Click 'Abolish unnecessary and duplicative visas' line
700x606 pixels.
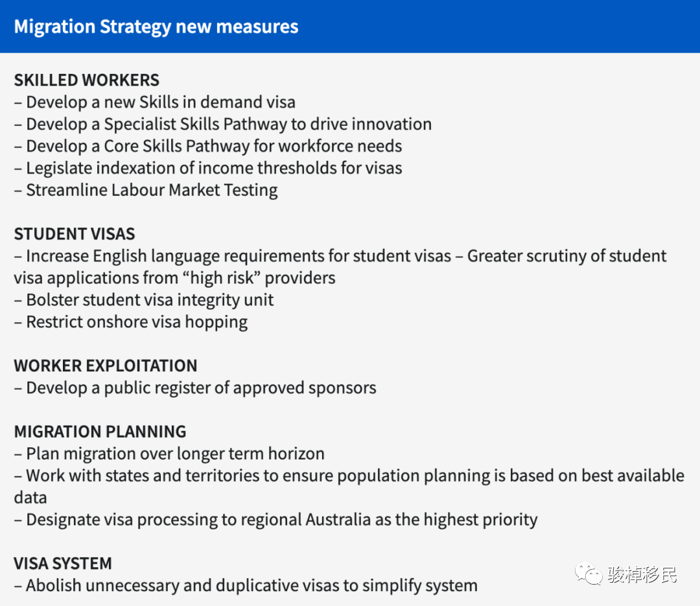point(246,585)
